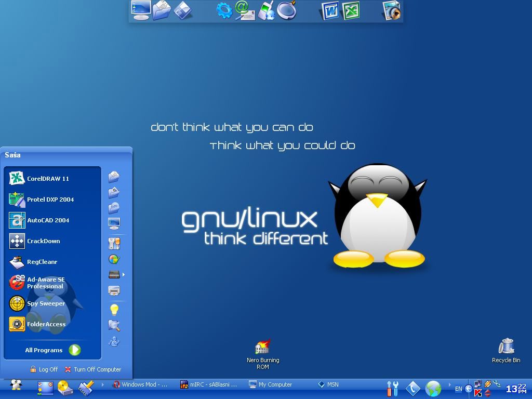Image resolution: width=532 pixels, height=399 pixels.
Task: Open the magnifying glass search in top dock
Action: tap(287, 10)
